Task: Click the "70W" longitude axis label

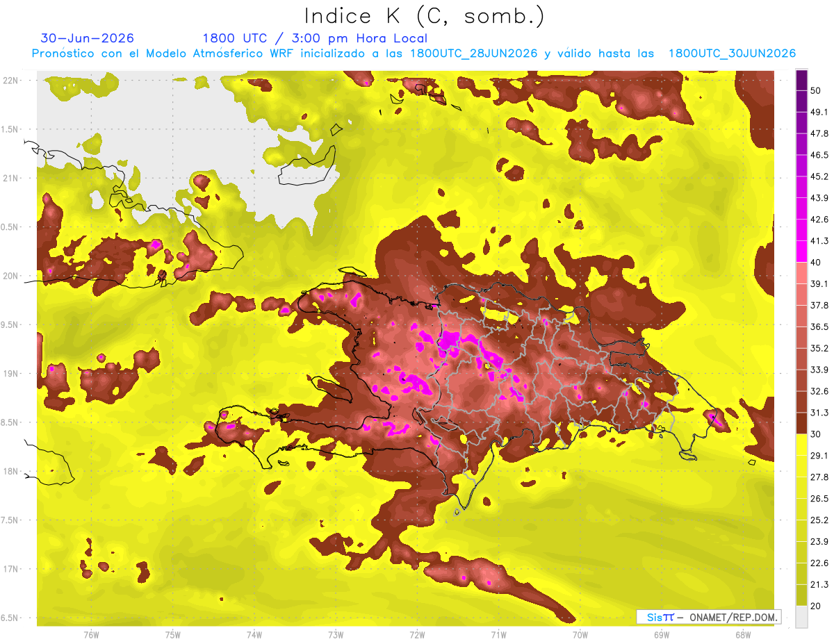Action: 580,635
